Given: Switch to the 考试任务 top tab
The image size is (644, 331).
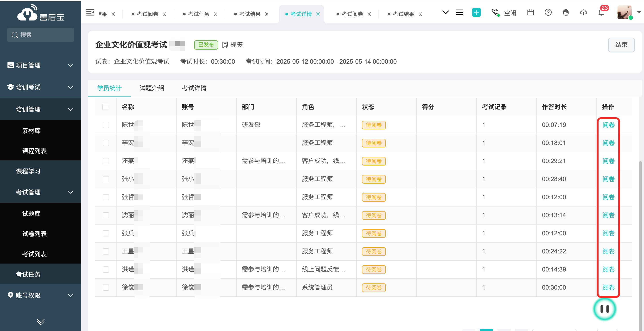Looking at the screenshot, I should pyautogui.click(x=198, y=14).
